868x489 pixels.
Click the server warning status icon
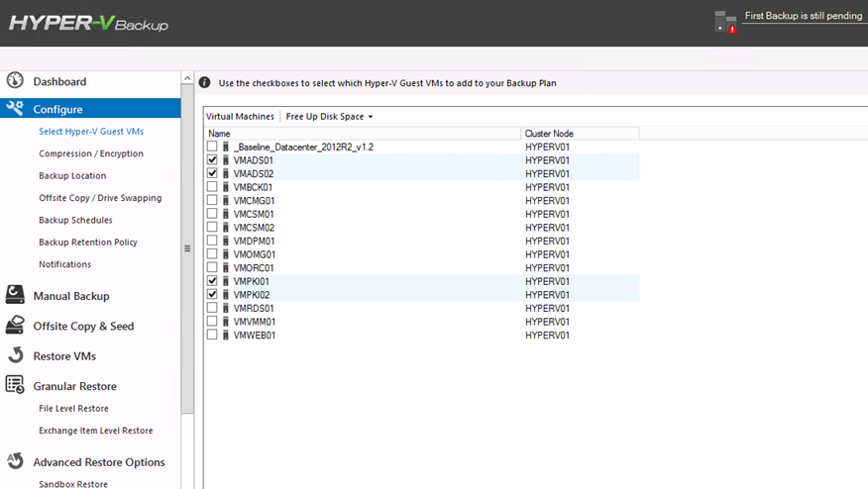[x=725, y=22]
